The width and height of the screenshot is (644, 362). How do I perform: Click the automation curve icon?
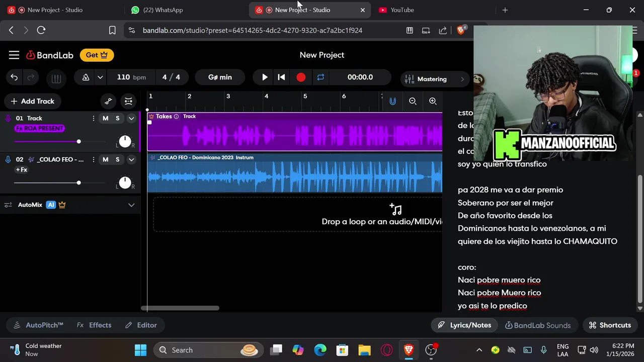[108, 101]
